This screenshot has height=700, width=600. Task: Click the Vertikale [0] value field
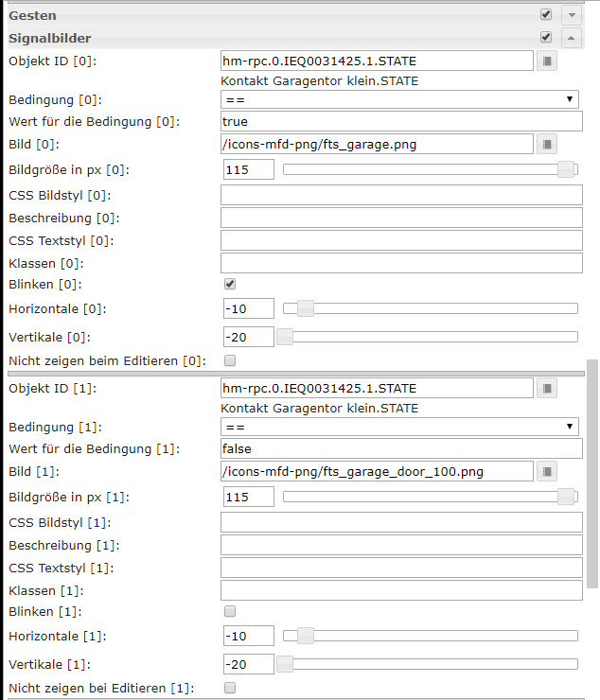(248, 337)
